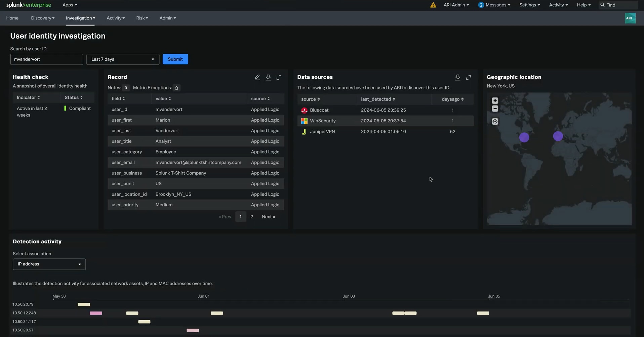
Task: Click the Bluecoat source icon
Action: point(304,110)
